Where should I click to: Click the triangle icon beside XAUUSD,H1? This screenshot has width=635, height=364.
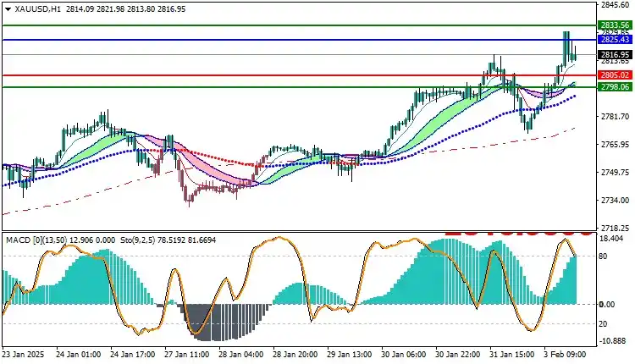(x=7, y=8)
